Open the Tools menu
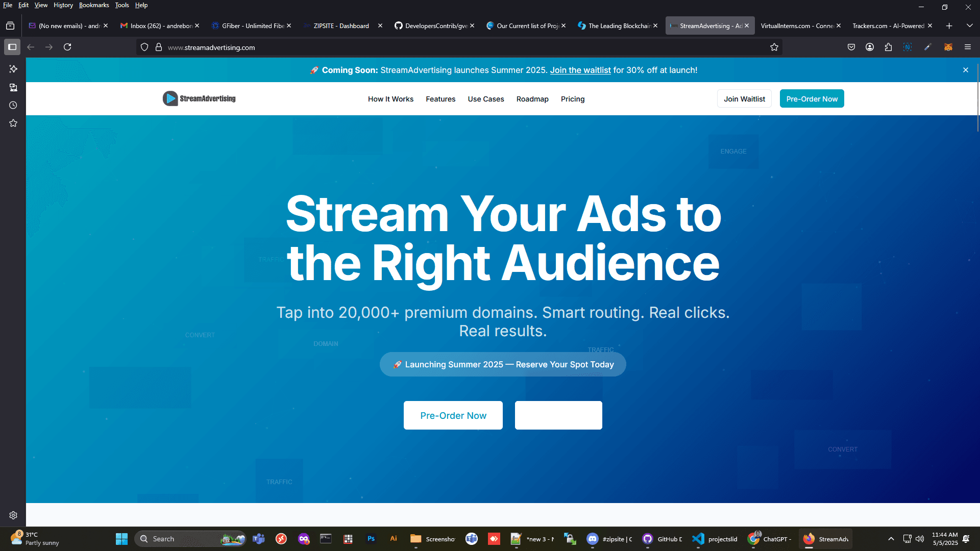The height and width of the screenshot is (551, 980). pos(122,5)
